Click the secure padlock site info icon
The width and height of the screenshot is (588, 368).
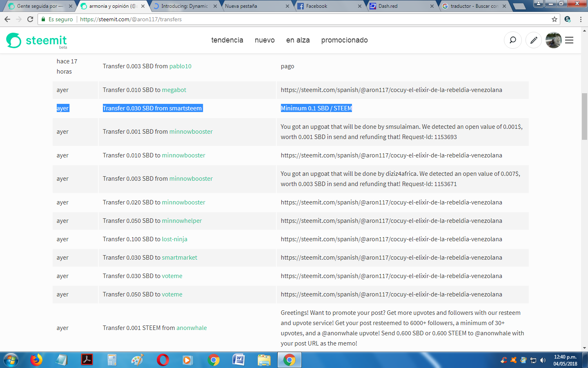coord(43,19)
